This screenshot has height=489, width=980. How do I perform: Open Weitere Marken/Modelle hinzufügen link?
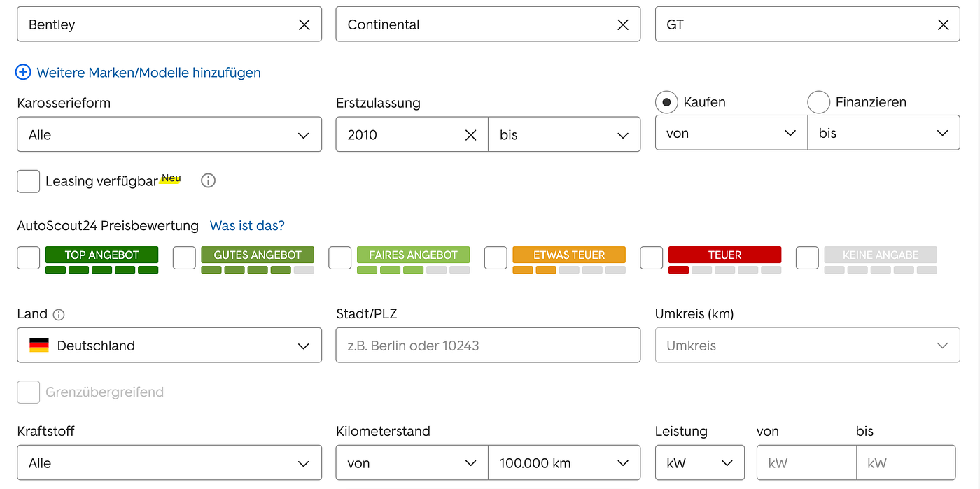pyautogui.click(x=148, y=73)
